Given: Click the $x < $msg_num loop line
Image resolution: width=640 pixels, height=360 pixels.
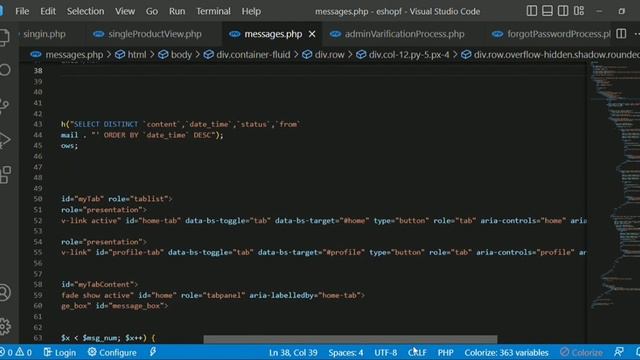Looking at the screenshot, I should click(x=108, y=338).
